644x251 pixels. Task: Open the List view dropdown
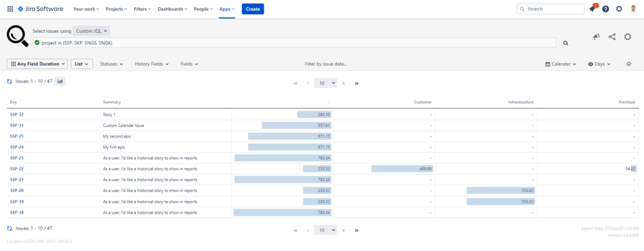point(82,64)
